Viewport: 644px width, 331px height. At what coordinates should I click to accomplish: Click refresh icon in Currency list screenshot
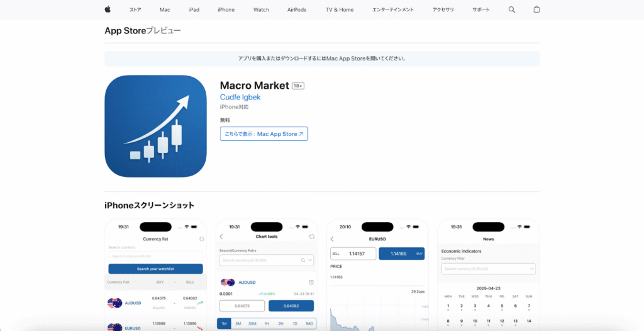coord(201,239)
